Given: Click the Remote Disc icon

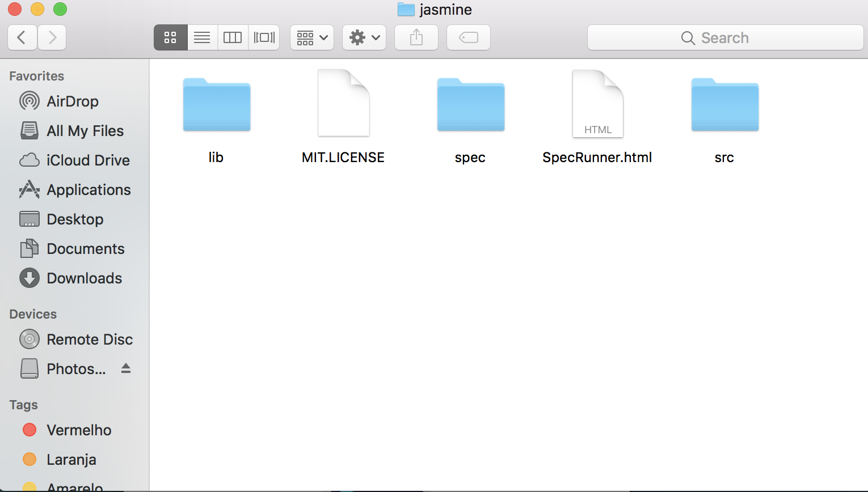Looking at the screenshot, I should [x=30, y=339].
